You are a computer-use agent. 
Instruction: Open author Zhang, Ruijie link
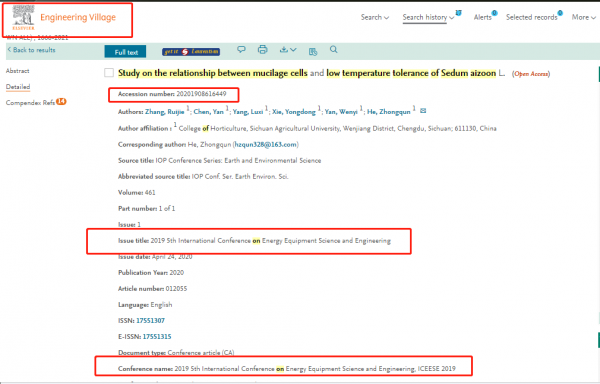[165, 112]
